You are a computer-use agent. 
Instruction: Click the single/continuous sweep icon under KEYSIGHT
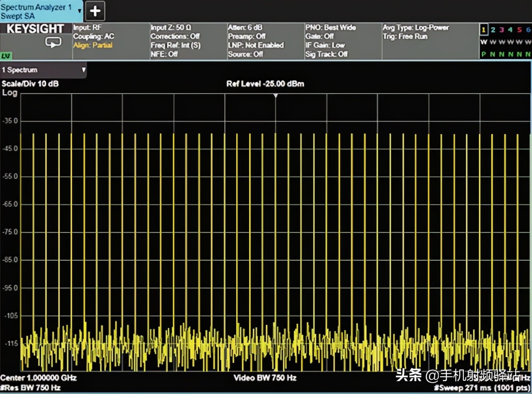[x=53, y=42]
